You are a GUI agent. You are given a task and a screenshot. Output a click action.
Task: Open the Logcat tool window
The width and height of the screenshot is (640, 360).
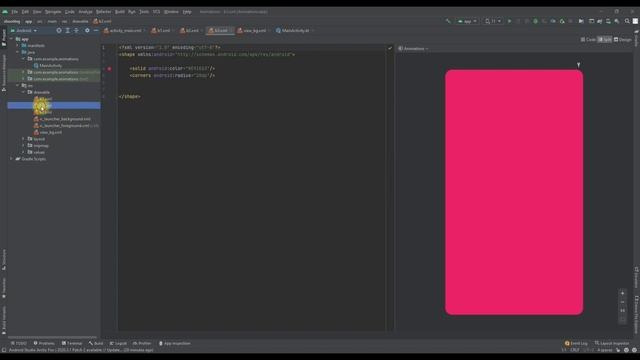pyautogui.click(x=118, y=343)
